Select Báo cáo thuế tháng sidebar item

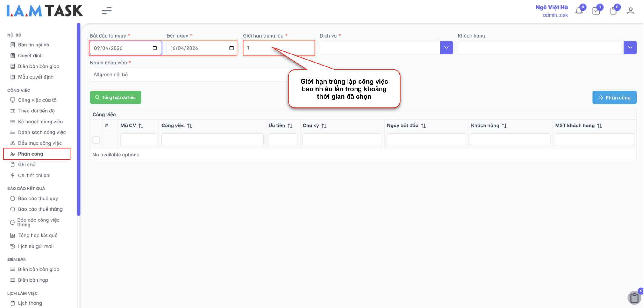coord(40,209)
